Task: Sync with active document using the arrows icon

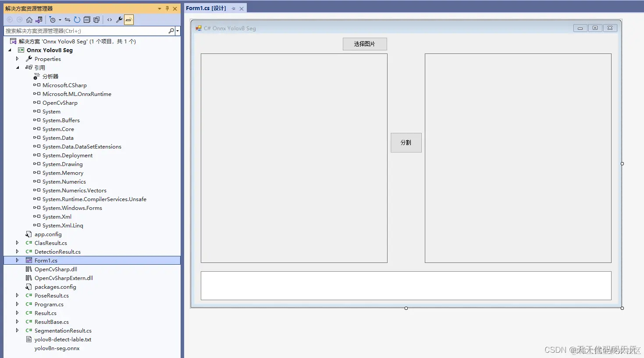Action: pyautogui.click(x=68, y=20)
